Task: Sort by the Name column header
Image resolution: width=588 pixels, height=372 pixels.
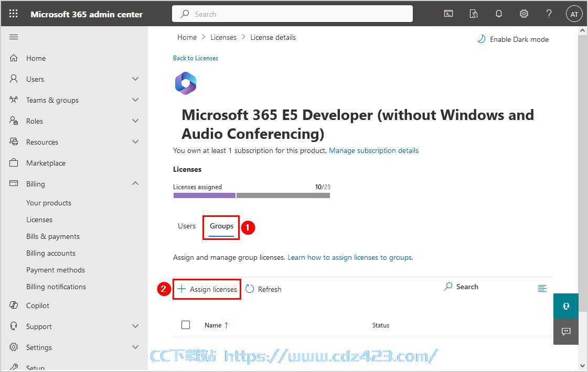Action: pyautogui.click(x=217, y=325)
